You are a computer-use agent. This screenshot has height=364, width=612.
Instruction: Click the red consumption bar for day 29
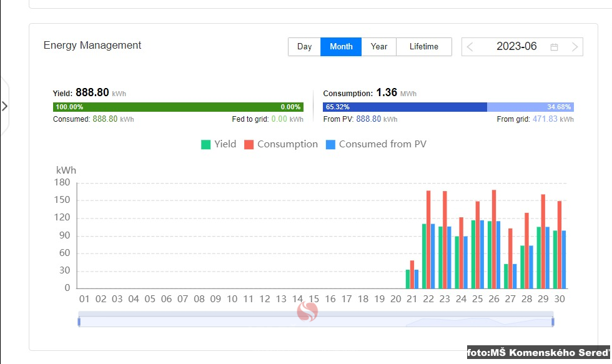pyautogui.click(x=543, y=242)
